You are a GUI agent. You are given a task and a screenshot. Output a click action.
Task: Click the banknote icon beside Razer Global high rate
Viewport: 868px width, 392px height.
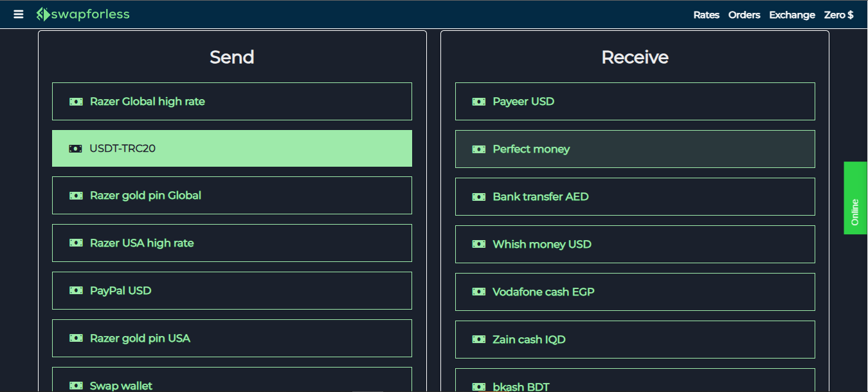pos(75,101)
